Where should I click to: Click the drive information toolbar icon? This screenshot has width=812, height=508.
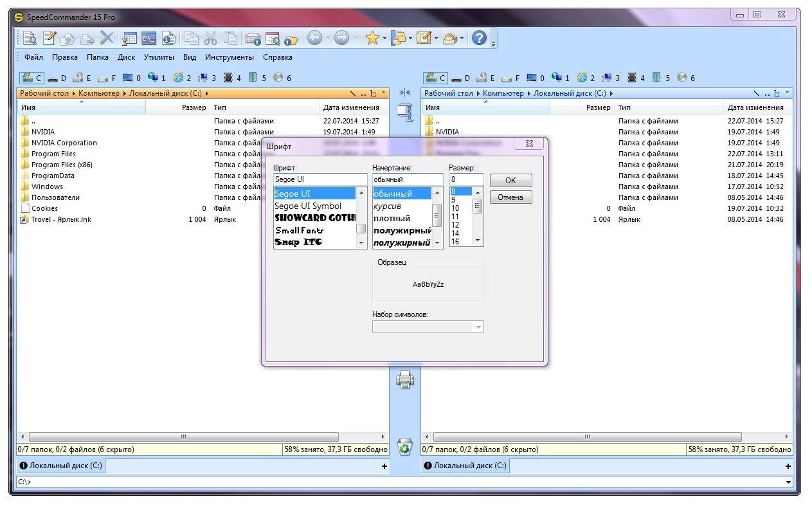click(253, 39)
